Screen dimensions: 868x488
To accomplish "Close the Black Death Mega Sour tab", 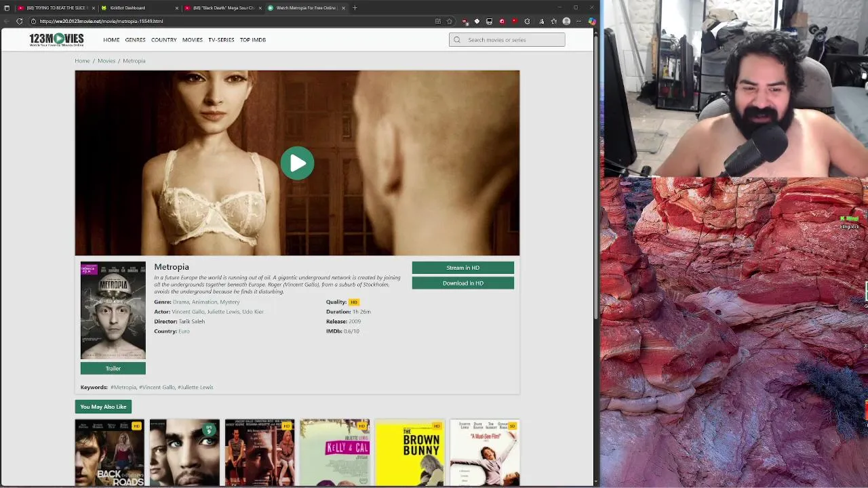I will [260, 7].
